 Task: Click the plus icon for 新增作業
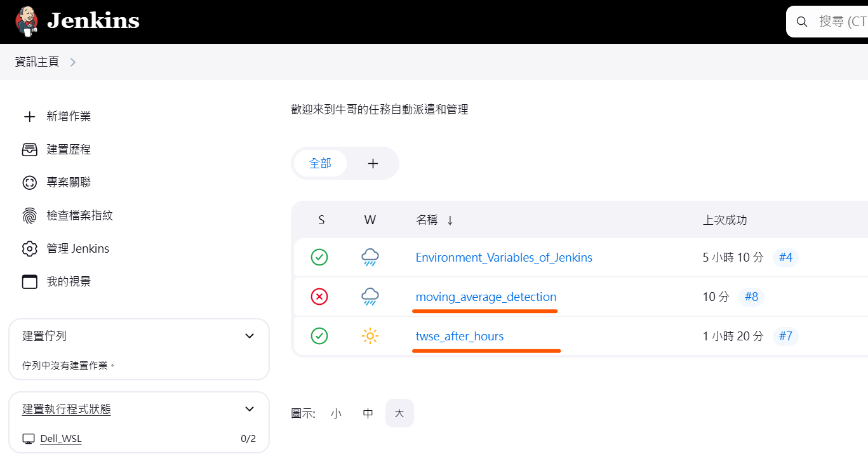click(x=29, y=116)
